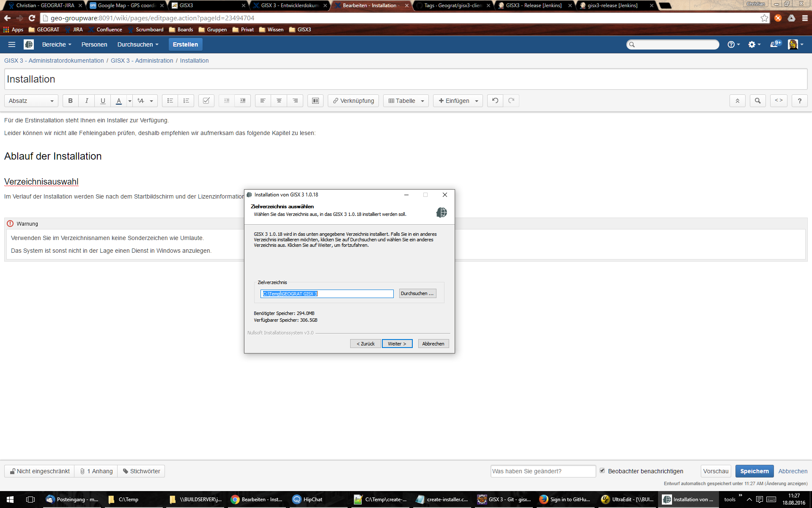Open find and replace search icon
Viewport: 812px width, 508px height.
coord(758,101)
